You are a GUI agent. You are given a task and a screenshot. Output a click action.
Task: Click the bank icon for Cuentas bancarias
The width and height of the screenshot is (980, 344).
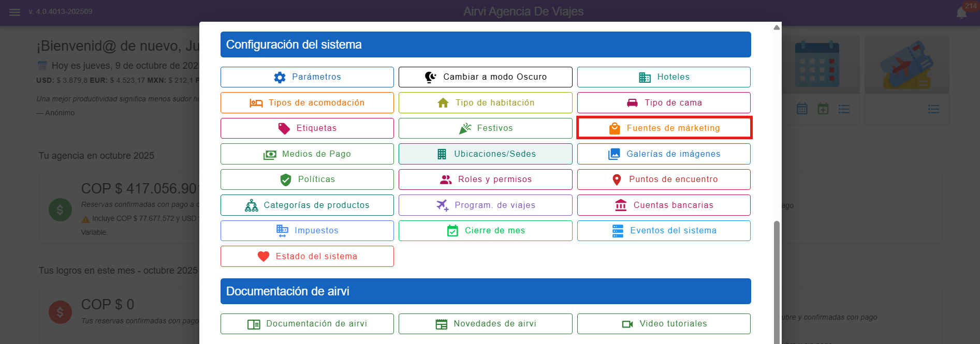click(620, 205)
